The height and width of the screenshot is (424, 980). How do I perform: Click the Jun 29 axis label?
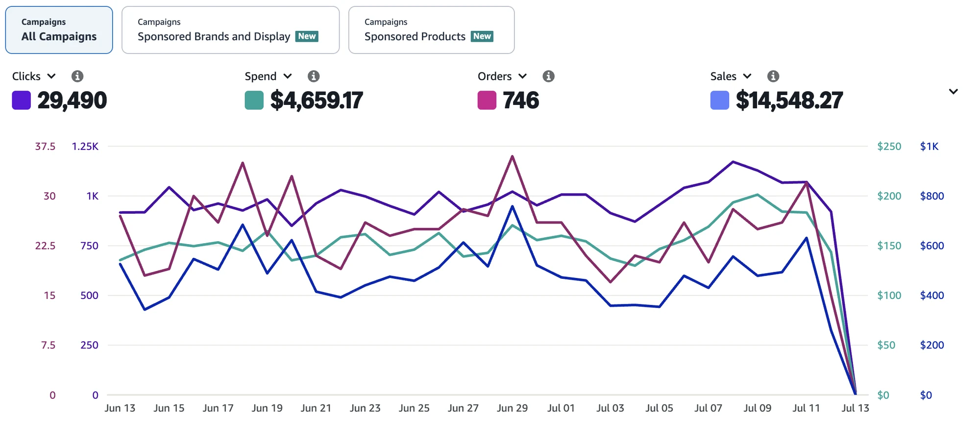[x=512, y=408]
